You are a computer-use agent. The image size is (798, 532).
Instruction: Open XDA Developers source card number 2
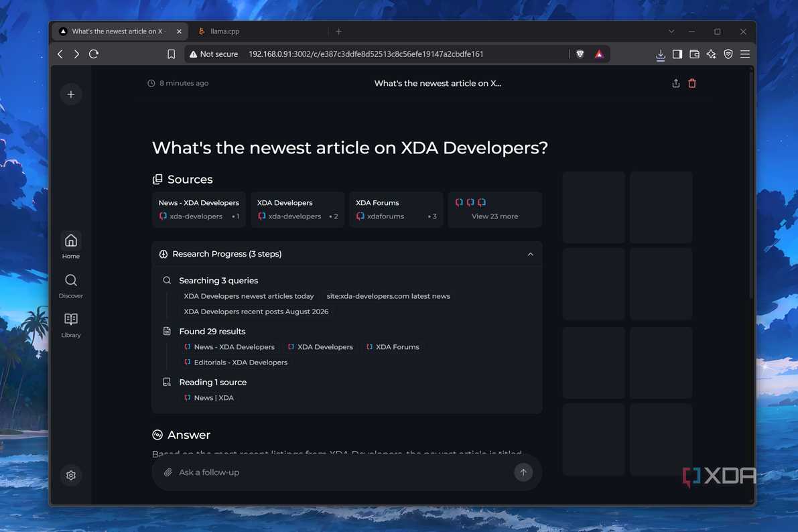point(297,209)
